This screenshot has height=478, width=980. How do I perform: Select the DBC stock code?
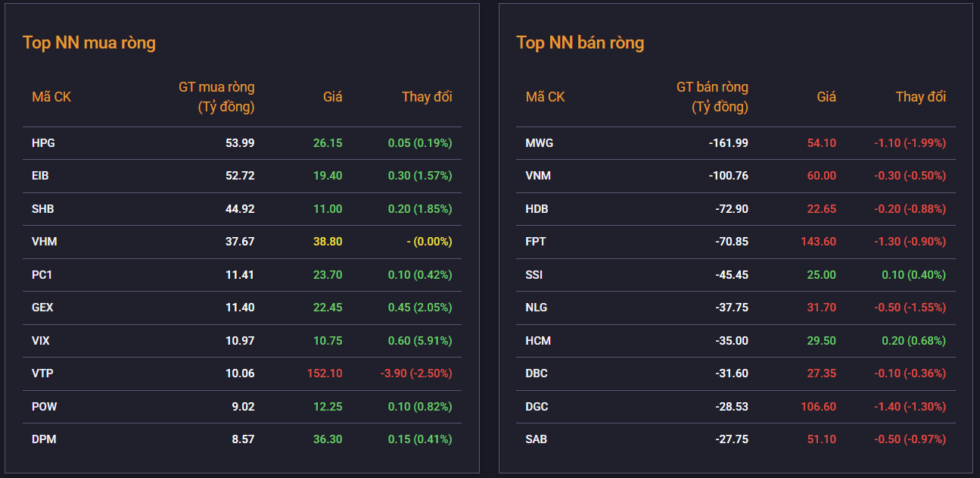click(537, 373)
